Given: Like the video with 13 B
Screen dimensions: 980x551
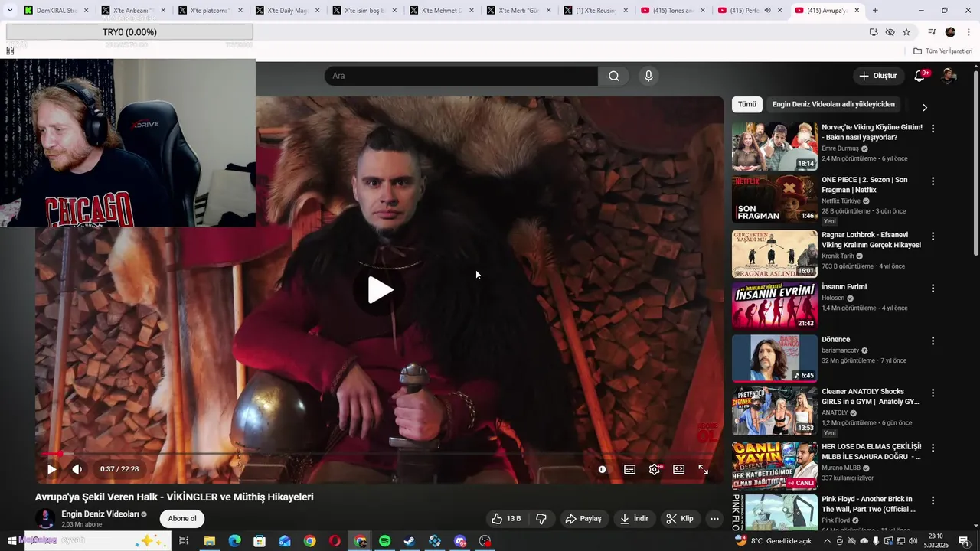Looking at the screenshot, I should click(506, 518).
